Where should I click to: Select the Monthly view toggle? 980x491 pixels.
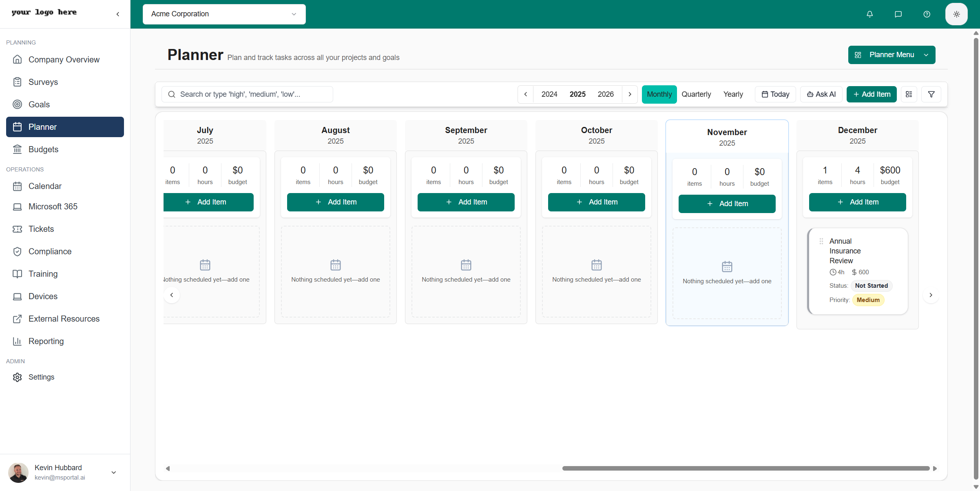[x=659, y=94]
